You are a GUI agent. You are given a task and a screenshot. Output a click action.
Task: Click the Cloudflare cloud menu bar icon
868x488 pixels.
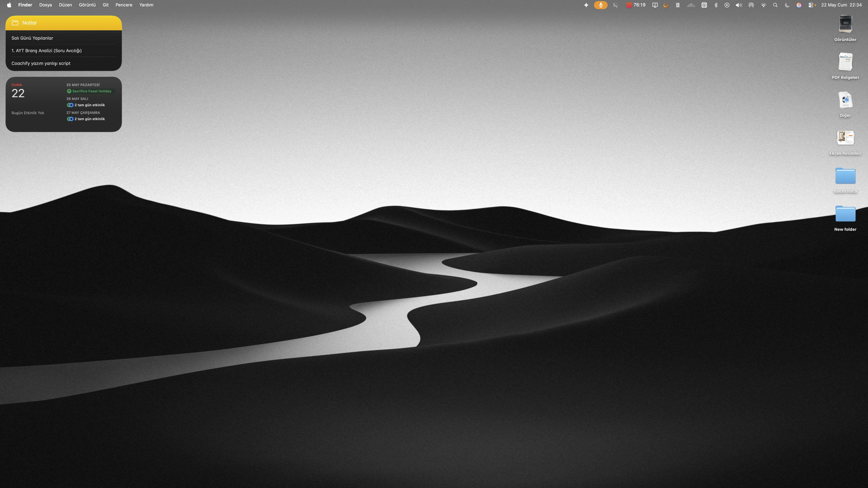coord(691,5)
